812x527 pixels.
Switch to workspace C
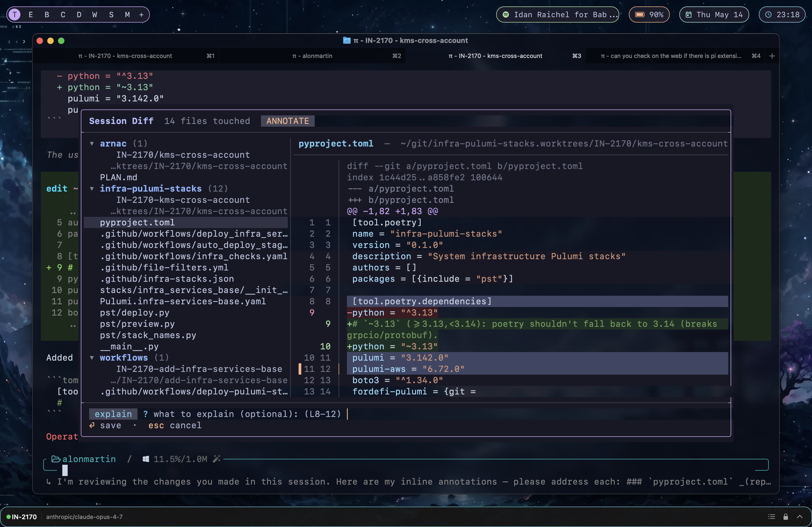[63, 15]
